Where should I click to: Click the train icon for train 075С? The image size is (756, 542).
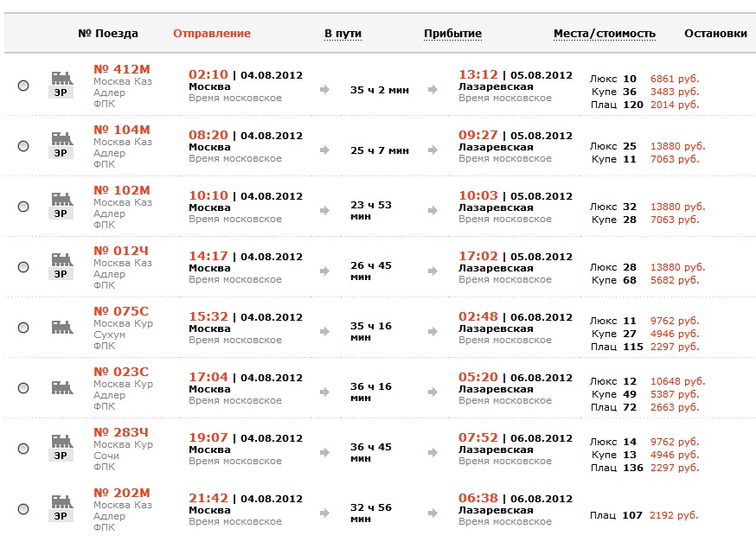[x=61, y=327]
